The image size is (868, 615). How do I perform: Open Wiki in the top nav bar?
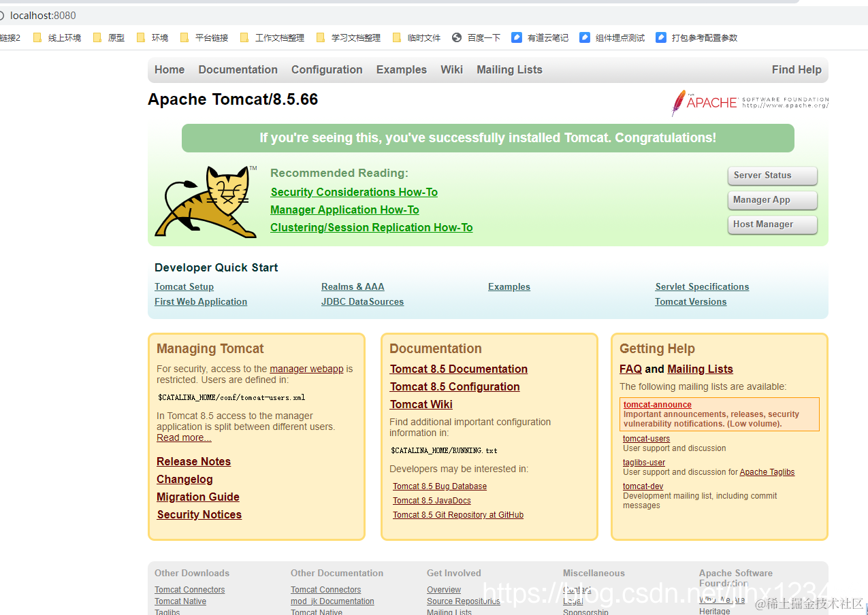(x=452, y=69)
